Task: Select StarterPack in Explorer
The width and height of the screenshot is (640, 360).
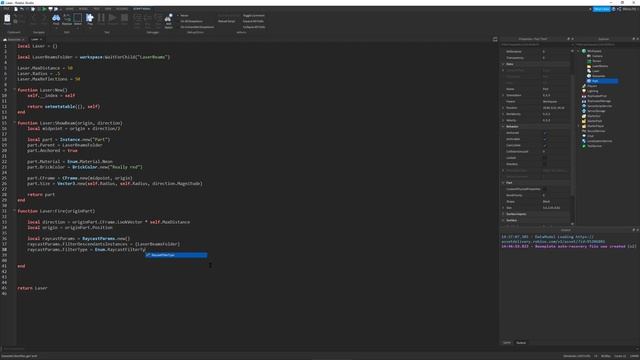Action: click(595, 121)
